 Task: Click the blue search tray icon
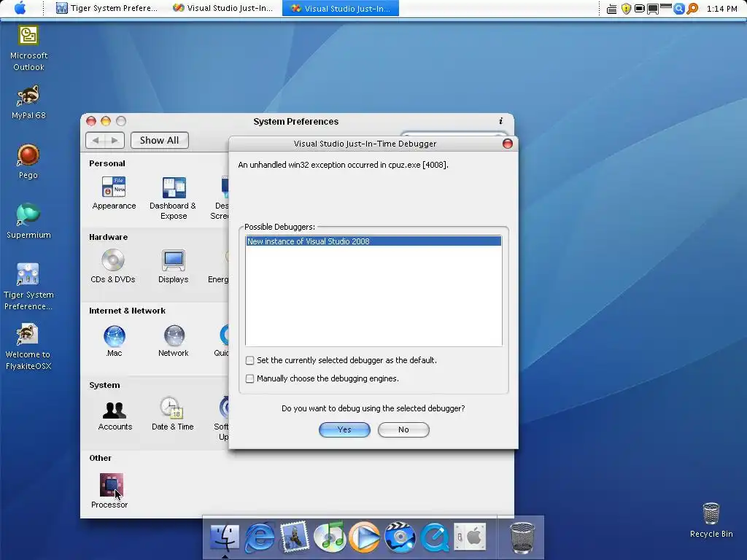coord(679,9)
